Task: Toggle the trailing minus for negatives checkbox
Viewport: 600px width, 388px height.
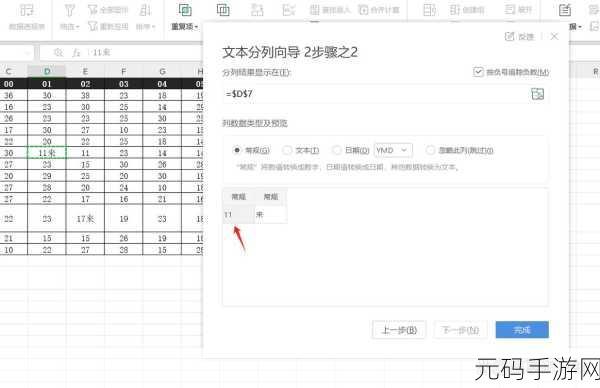Action: click(x=478, y=72)
